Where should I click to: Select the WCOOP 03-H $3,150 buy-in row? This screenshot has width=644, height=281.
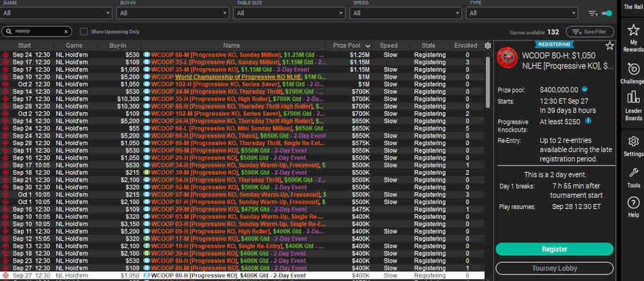(241, 224)
